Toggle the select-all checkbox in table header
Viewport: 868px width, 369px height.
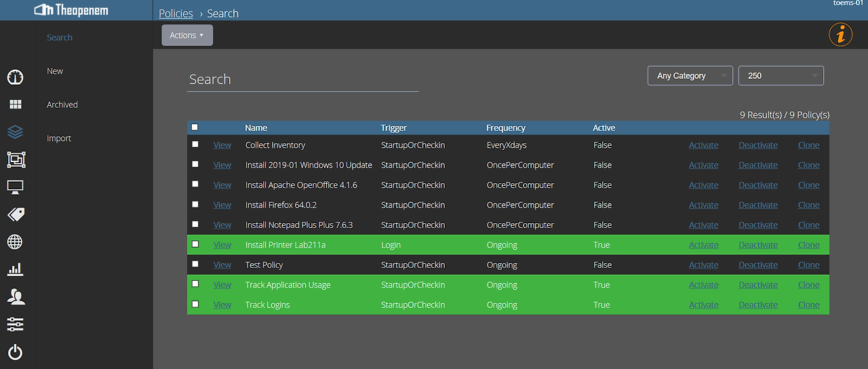[x=195, y=127]
